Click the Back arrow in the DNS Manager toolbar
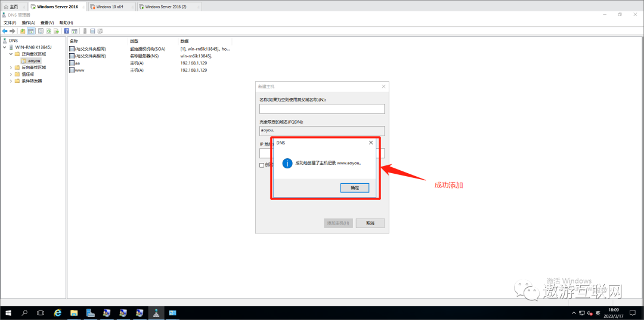Screen dimensions: 644x320 pyautogui.click(x=5, y=31)
